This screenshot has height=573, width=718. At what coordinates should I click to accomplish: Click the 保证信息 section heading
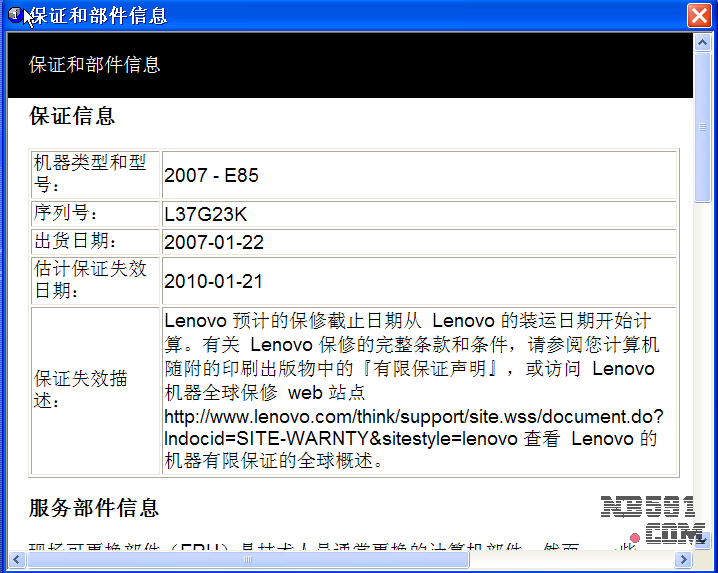point(72,116)
